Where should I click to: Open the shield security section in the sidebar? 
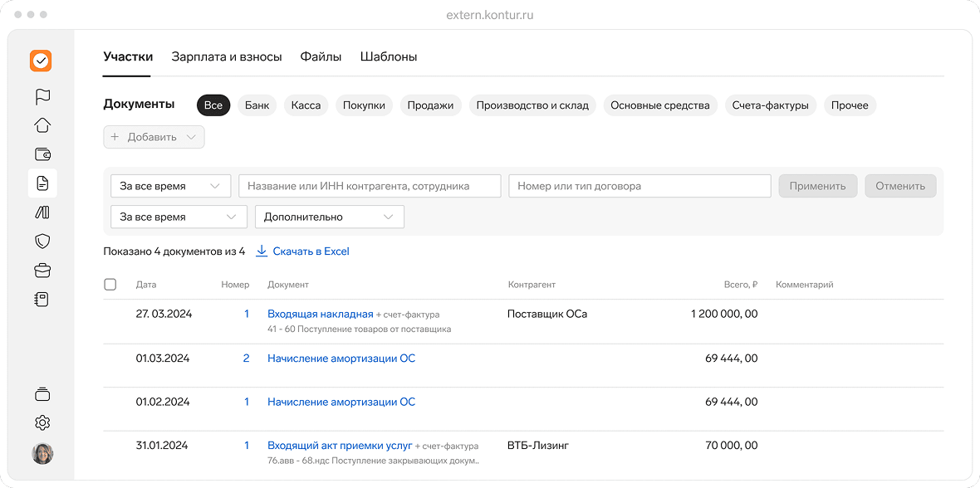coord(42,242)
